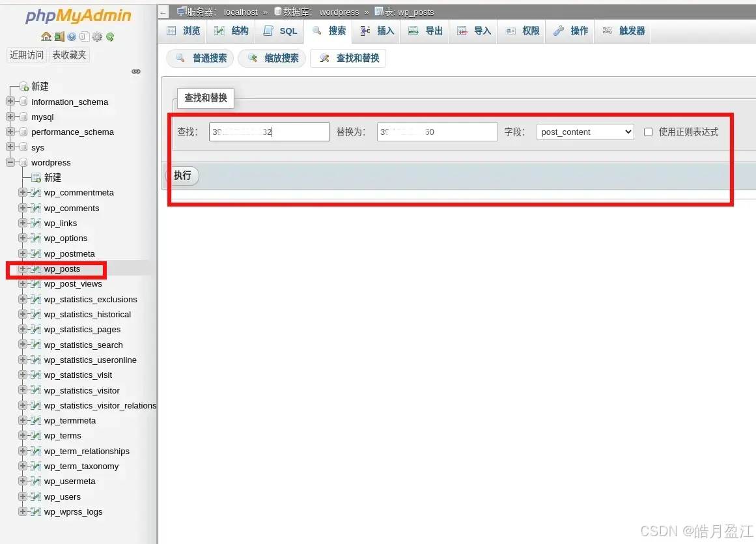Viewport: 756px width, 544px height.
Task: Click the log out door icon
Action: (x=59, y=36)
